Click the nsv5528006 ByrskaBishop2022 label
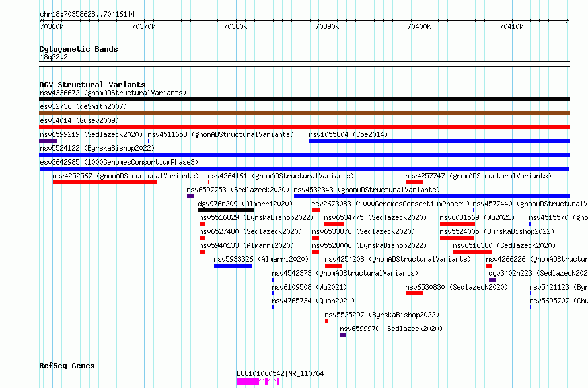Image resolution: width=588 pixels, height=388 pixels. pos(369,245)
